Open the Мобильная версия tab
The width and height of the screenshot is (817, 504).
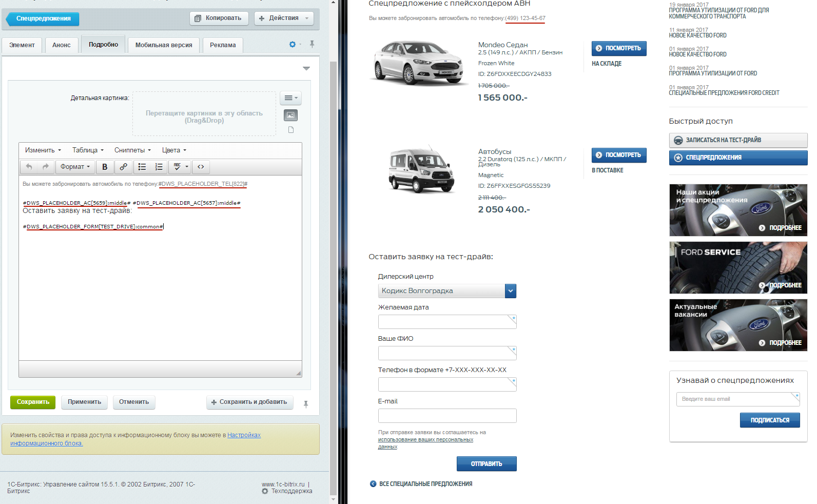(164, 45)
